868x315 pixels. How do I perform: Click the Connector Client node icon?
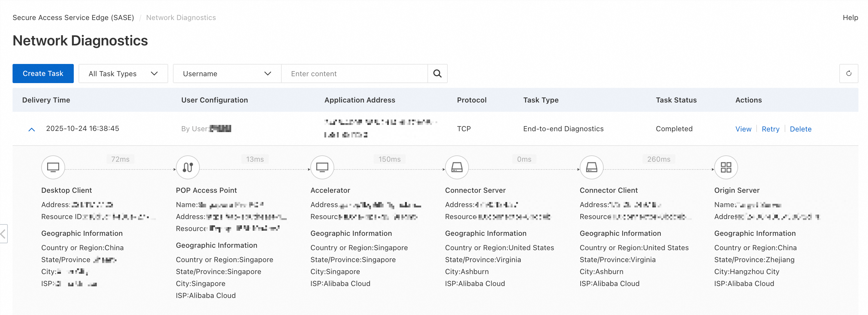coord(591,167)
